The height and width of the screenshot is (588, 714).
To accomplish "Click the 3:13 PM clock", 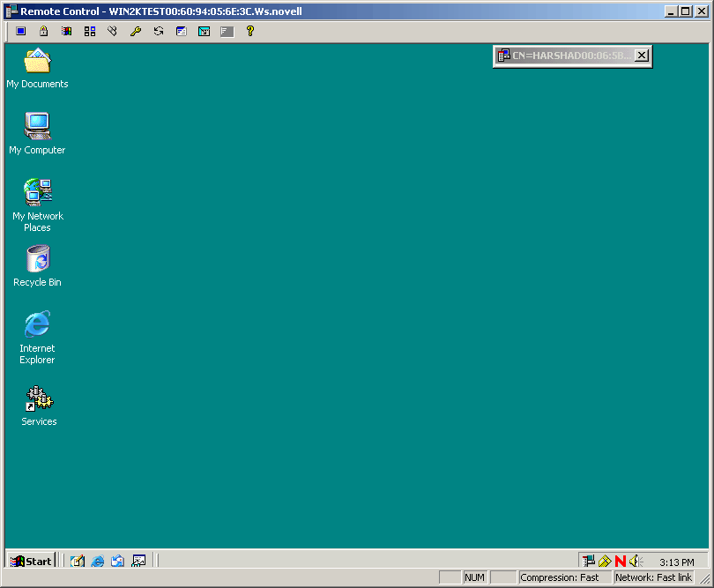I will 677,562.
